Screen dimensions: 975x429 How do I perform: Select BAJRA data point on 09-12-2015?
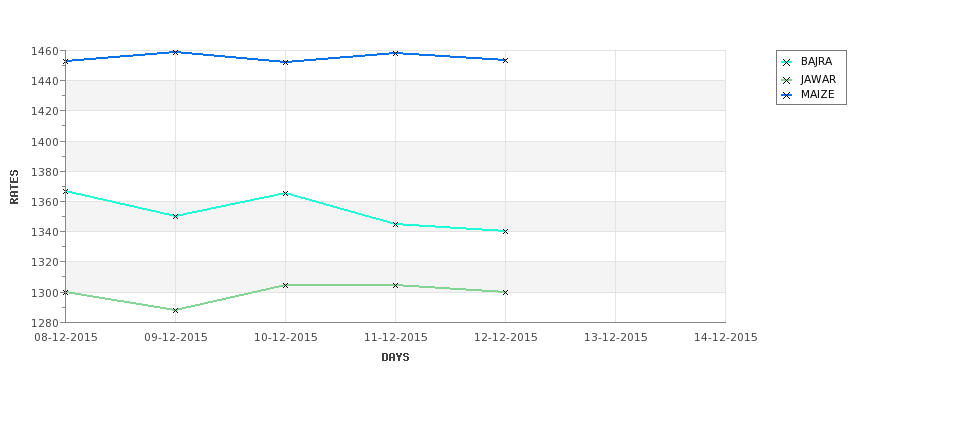point(175,216)
